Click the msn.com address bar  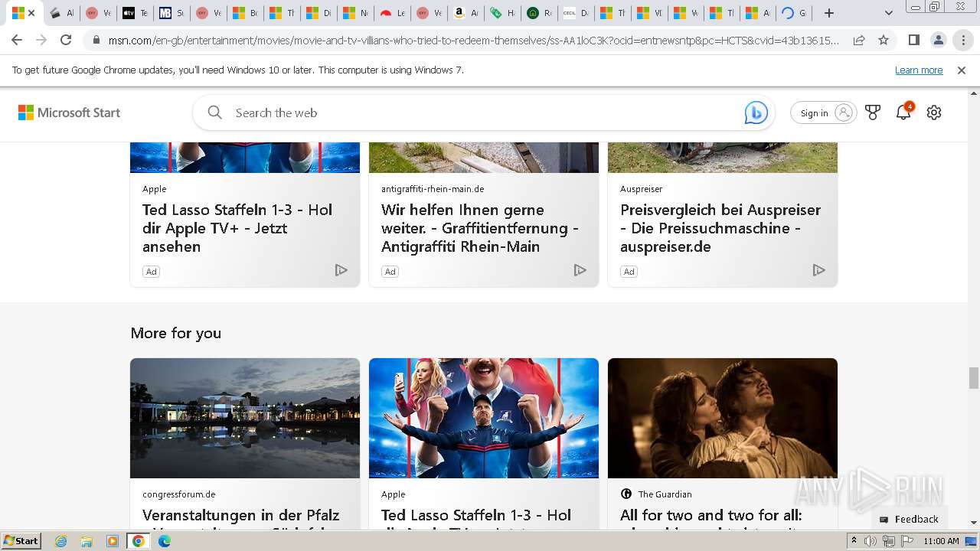point(472,40)
